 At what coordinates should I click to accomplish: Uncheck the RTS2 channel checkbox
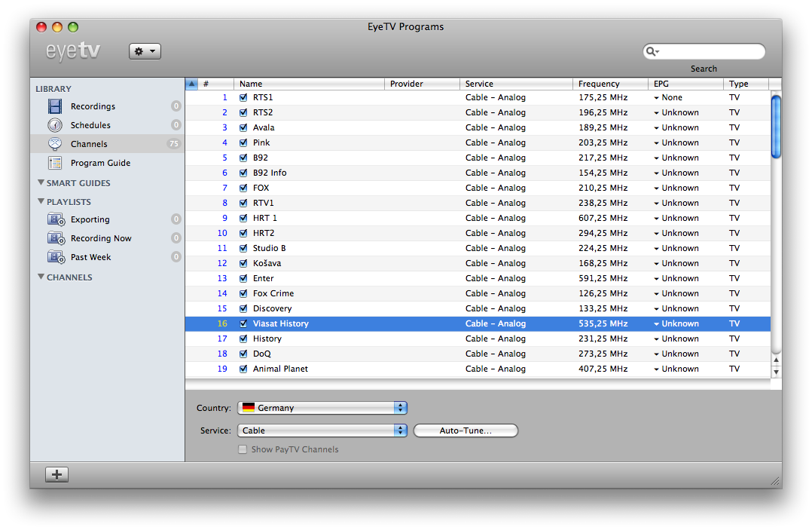(243, 112)
